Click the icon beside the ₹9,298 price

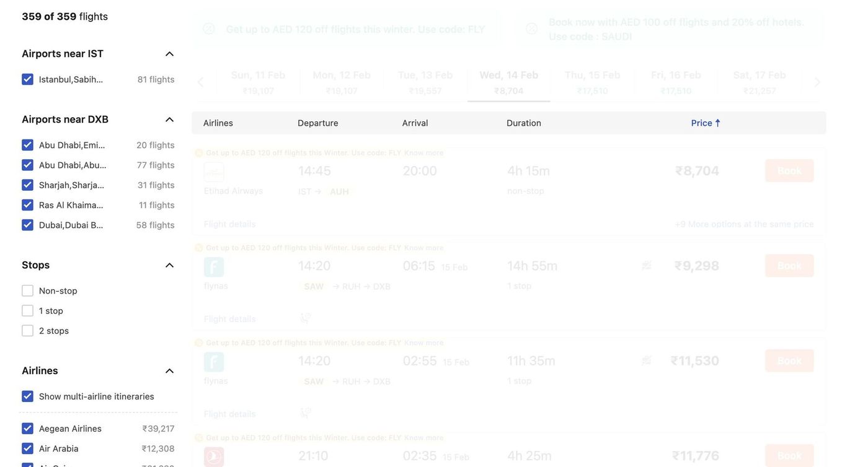pyautogui.click(x=647, y=266)
